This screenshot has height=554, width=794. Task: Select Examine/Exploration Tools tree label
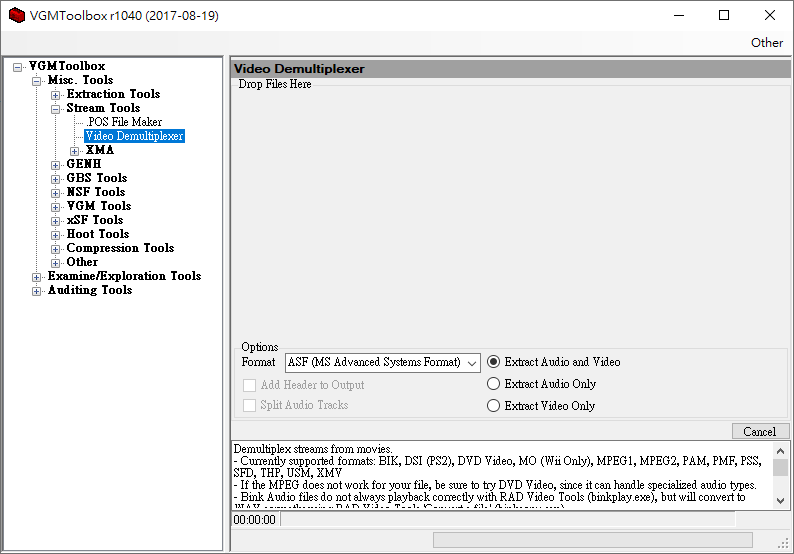(125, 276)
